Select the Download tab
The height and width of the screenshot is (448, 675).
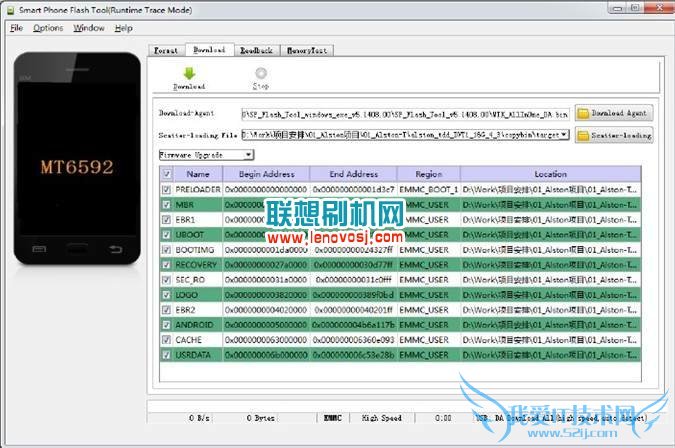(210, 50)
